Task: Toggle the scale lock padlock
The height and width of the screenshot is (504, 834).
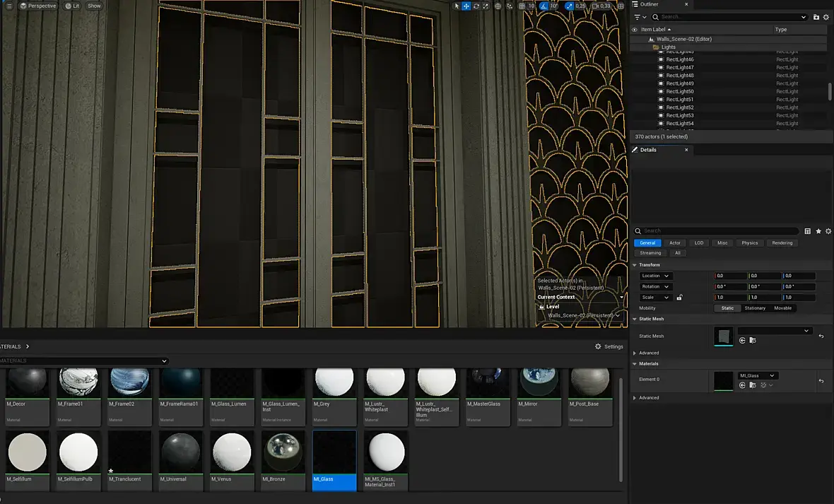Action: click(679, 298)
